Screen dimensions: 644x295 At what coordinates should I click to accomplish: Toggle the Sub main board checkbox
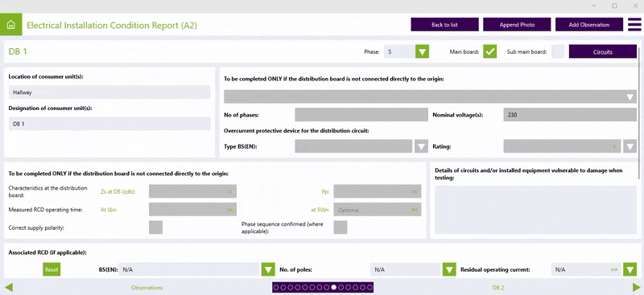558,51
